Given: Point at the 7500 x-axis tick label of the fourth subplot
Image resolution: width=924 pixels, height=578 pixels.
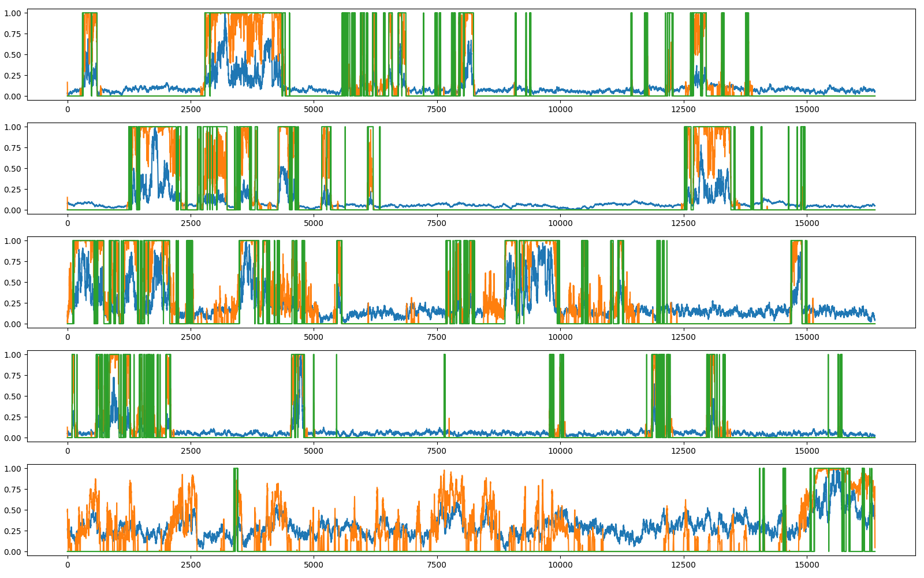Looking at the screenshot, I should click(x=437, y=451).
